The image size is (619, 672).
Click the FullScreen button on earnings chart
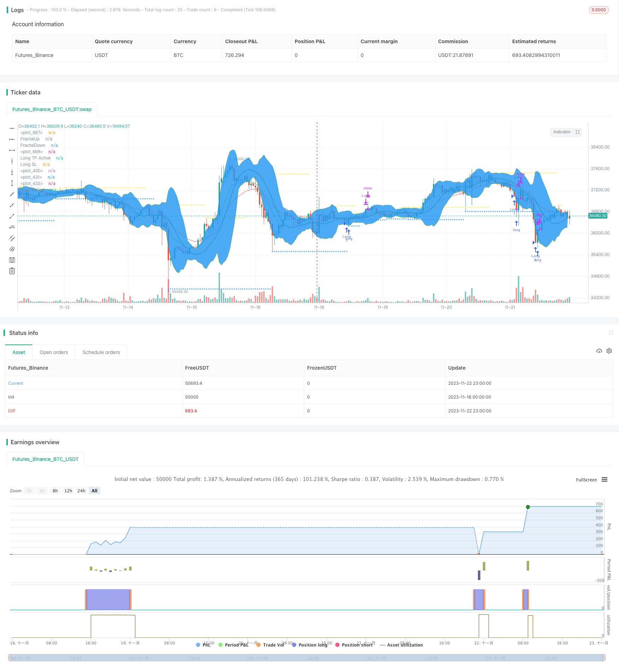click(x=586, y=480)
